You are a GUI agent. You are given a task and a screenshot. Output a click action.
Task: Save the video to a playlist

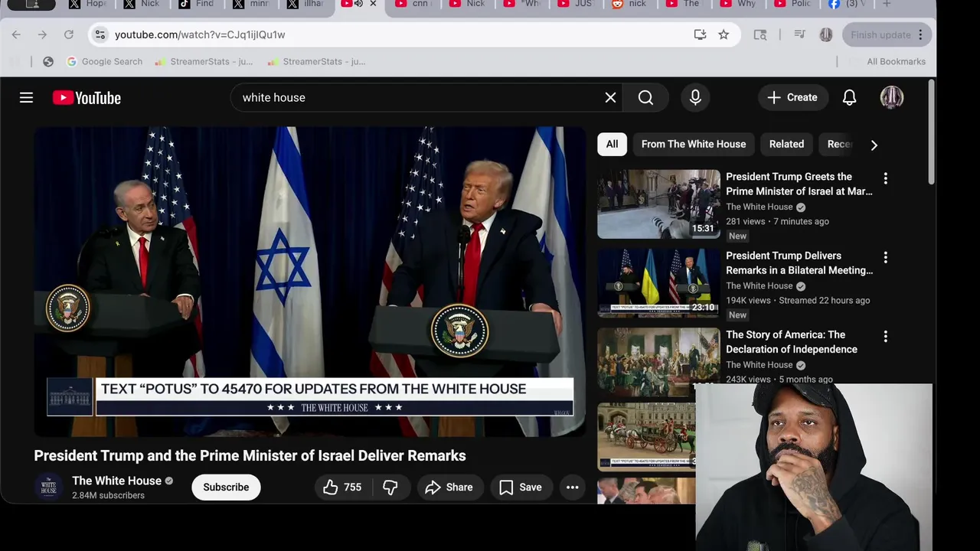[521, 487]
